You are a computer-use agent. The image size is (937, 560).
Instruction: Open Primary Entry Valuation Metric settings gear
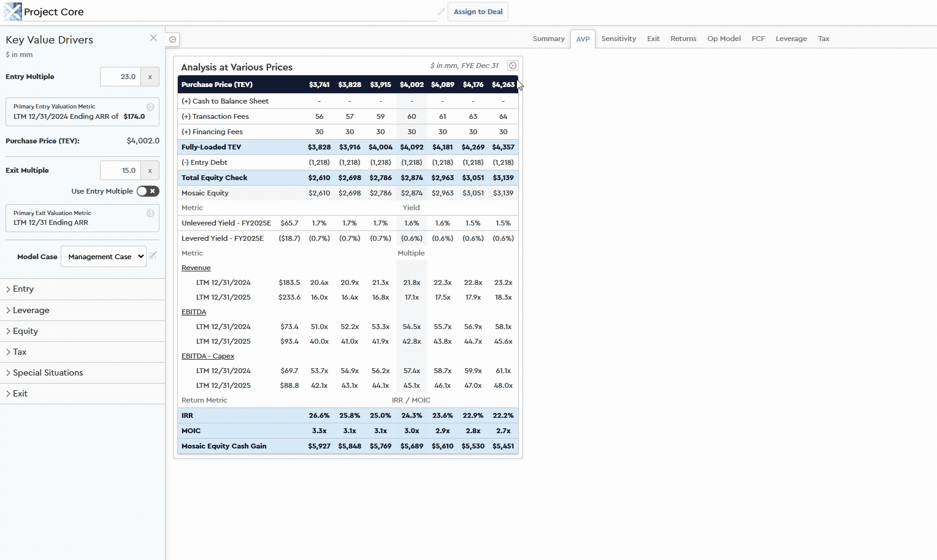click(150, 107)
